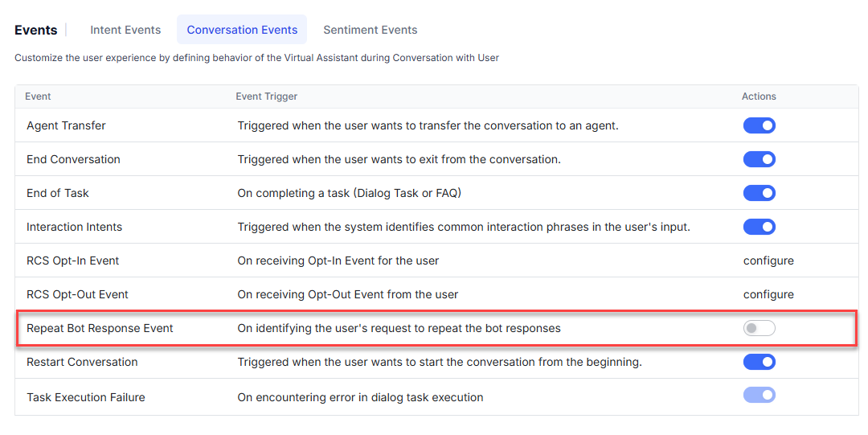Image resolution: width=868 pixels, height=435 pixels.
Task: Enable the Repeat Bot Response Event toggle
Action: coord(759,328)
